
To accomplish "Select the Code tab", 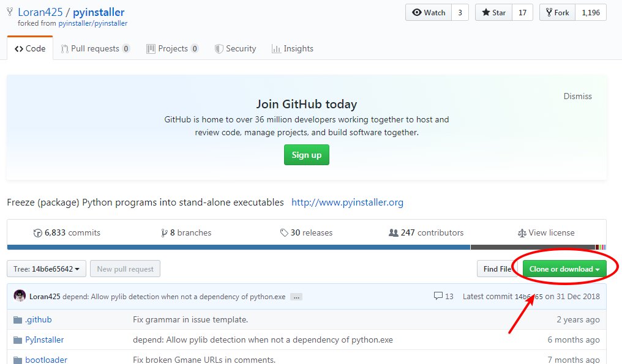I will click(x=30, y=48).
